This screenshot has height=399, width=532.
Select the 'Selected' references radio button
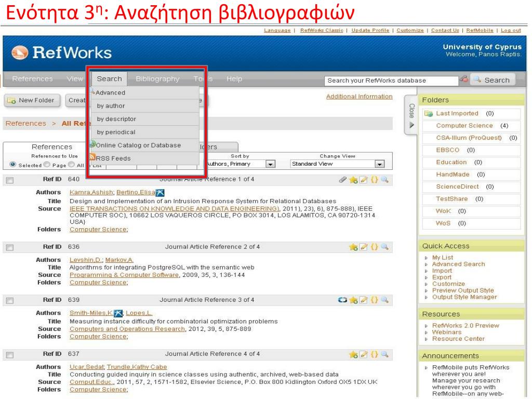click(13, 165)
